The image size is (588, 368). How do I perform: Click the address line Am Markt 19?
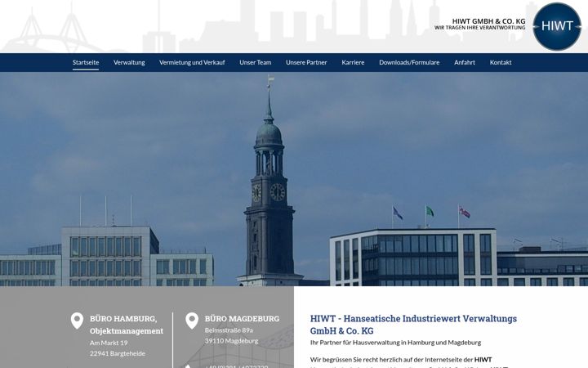click(x=109, y=343)
